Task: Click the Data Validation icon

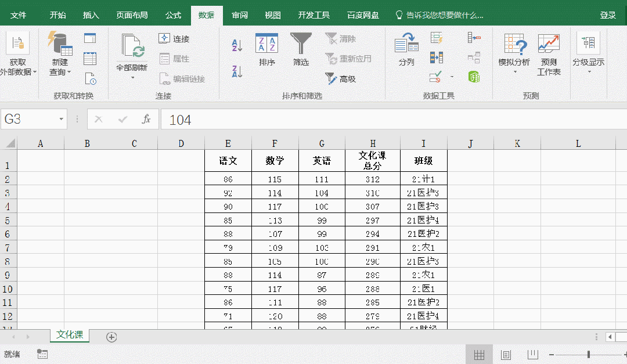Action: (x=435, y=77)
